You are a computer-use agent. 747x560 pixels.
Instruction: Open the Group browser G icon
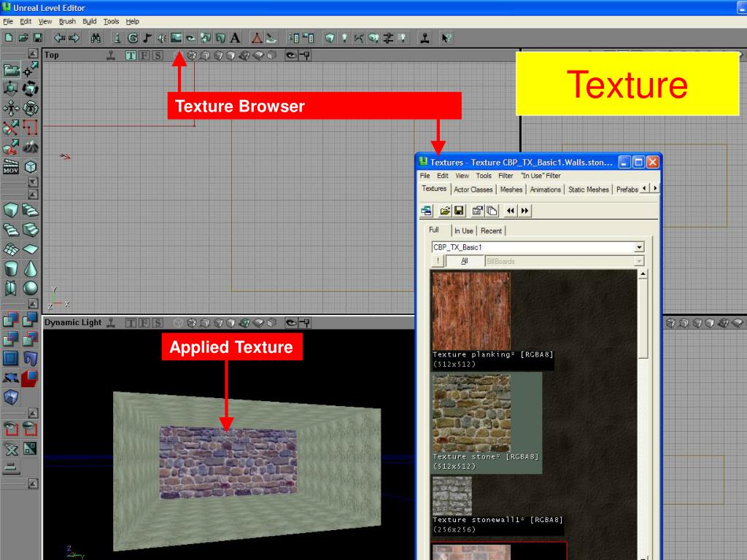coord(133,38)
